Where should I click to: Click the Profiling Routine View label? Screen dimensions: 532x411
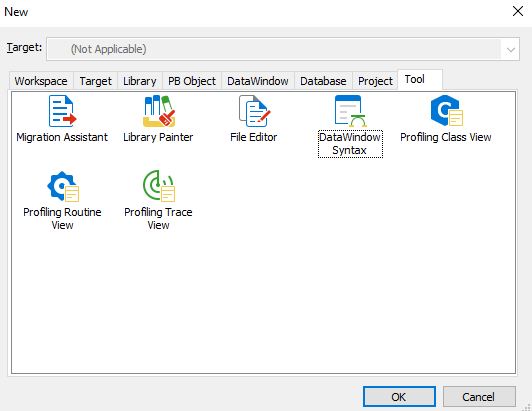[x=62, y=219]
